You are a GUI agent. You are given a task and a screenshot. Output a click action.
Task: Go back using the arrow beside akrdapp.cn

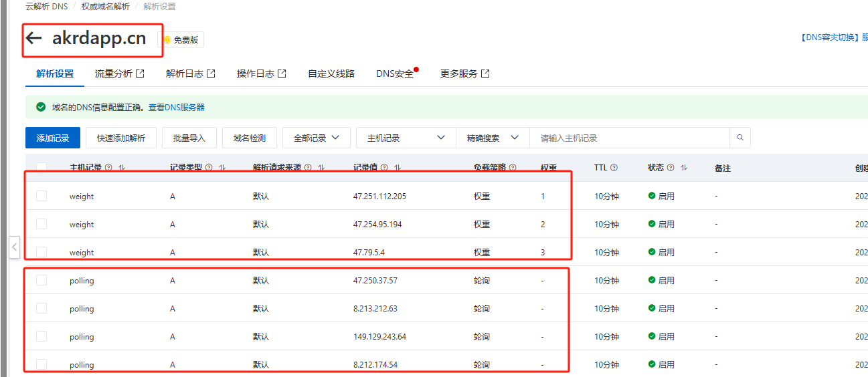(x=33, y=38)
